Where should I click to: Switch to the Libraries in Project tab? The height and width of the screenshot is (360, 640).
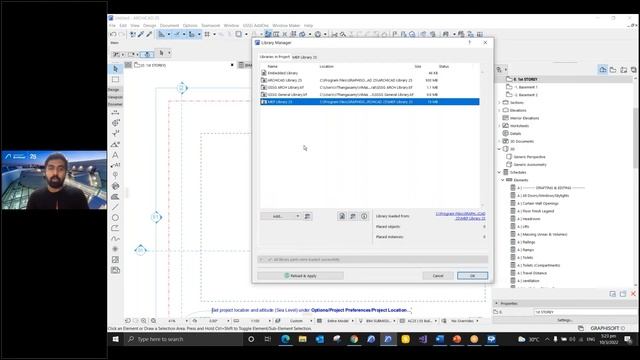click(x=275, y=57)
